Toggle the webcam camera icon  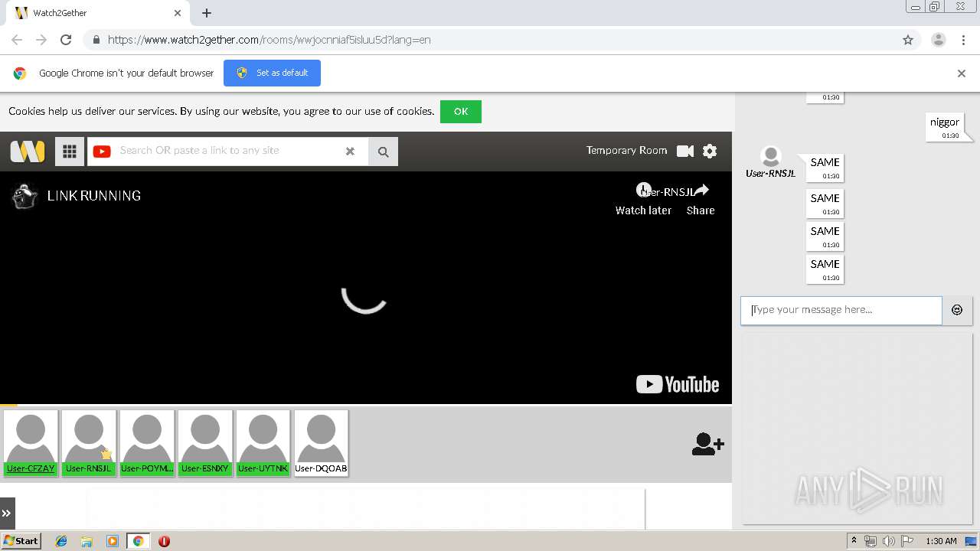[685, 152]
